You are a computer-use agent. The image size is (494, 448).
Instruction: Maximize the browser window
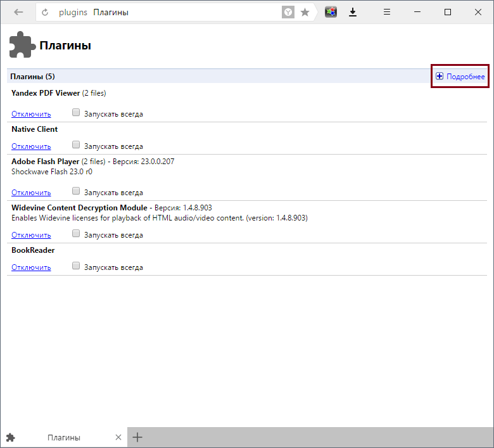coord(448,12)
